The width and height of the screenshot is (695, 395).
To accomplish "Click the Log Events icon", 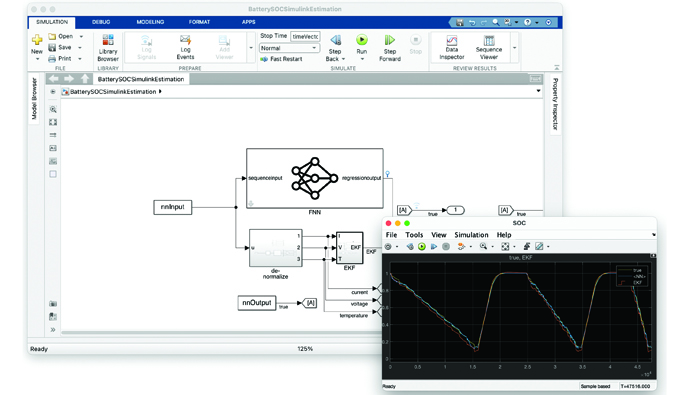I will [185, 41].
